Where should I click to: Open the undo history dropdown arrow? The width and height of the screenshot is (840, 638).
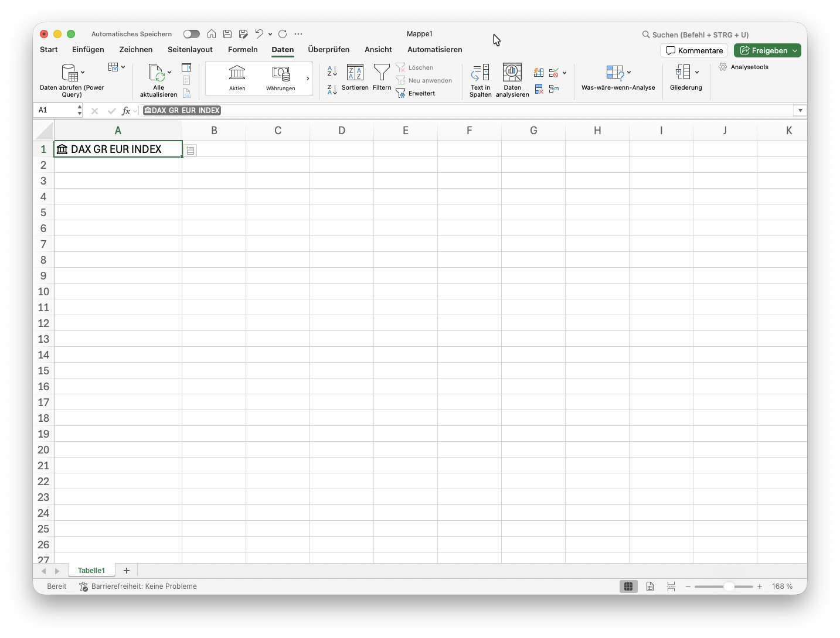click(x=270, y=34)
